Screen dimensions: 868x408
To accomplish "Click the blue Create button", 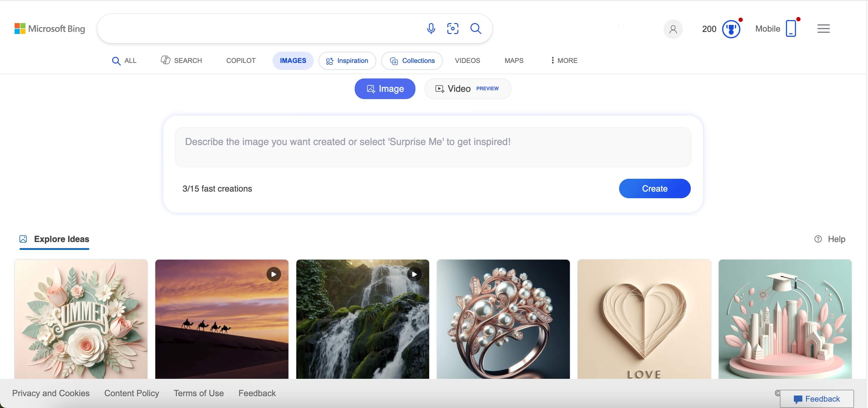I will [x=654, y=188].
